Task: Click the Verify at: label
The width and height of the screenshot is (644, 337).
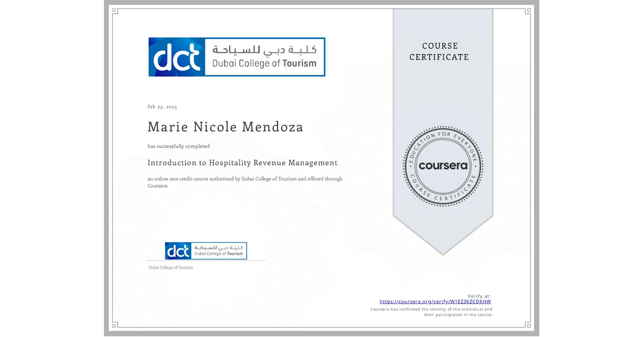Action: point(479,296)
